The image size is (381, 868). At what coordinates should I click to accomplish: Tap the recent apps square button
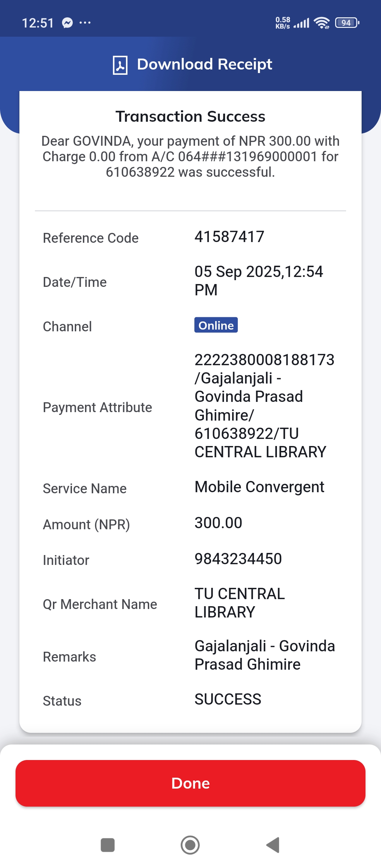pos(108,845)
